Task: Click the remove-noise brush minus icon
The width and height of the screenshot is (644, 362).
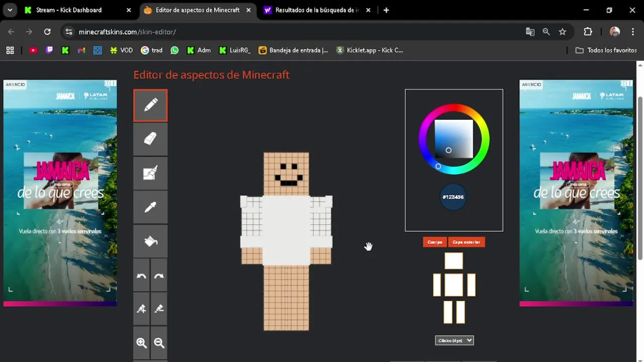Action: click(159, 309)
